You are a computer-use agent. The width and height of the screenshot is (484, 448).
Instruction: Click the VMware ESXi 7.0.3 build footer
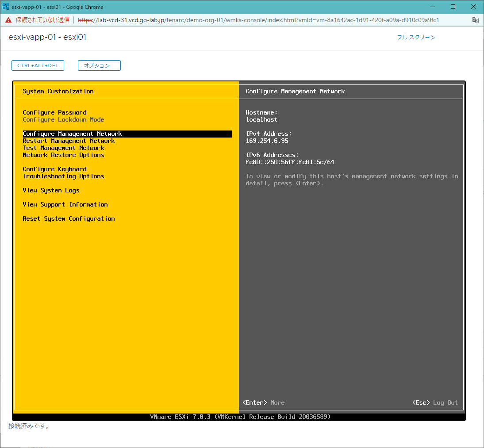coord(240,417)
